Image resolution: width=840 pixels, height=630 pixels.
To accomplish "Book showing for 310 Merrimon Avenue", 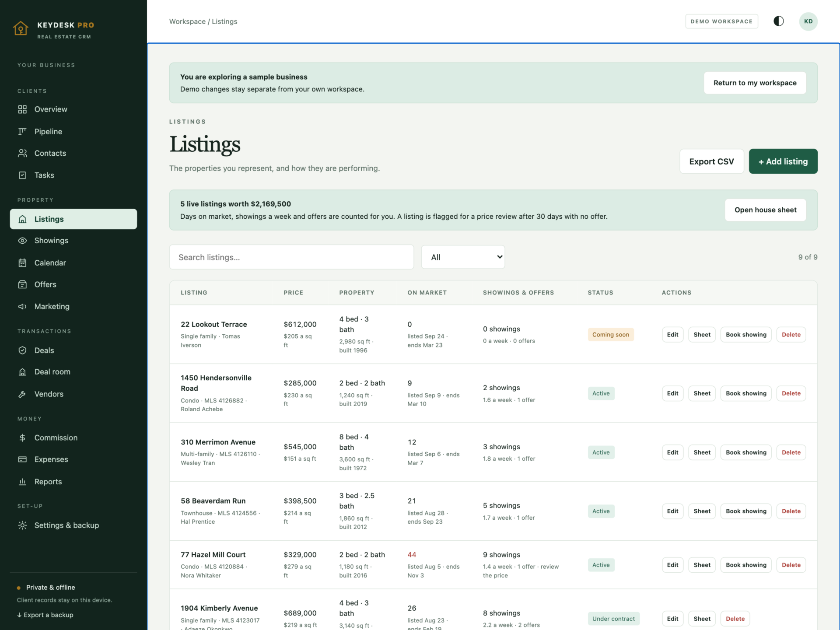I will 746,452.
